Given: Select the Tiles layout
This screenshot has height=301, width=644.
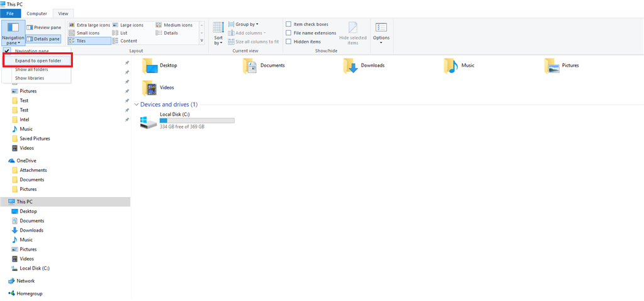Looking at the screenshot, I should coord(89,41).
